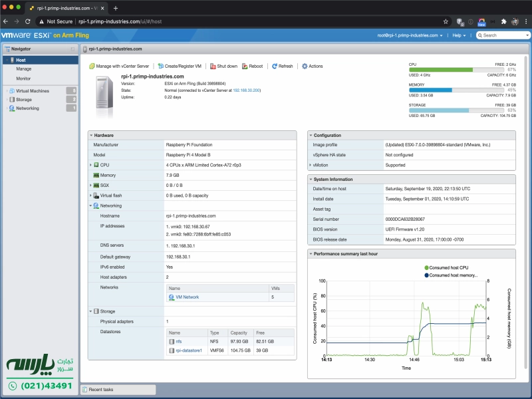
Task: Click the CPU chip icon in Hardware
Action: pos(96,165)
